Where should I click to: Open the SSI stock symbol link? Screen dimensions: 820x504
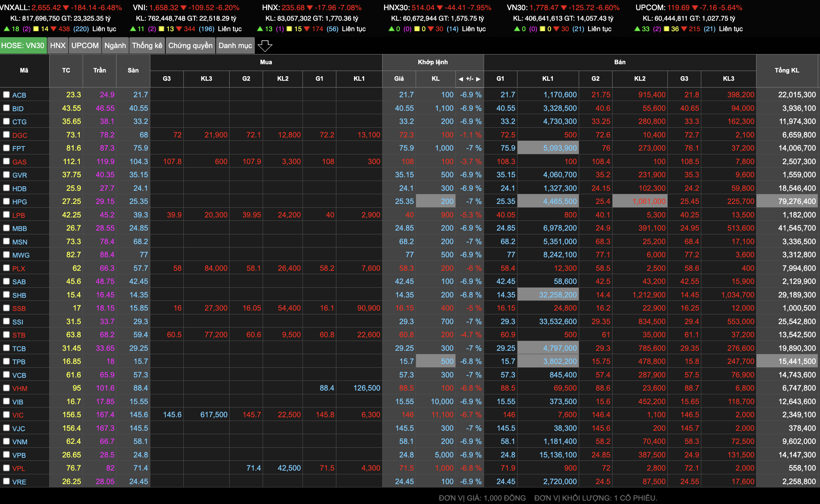[x=18, y=322]
